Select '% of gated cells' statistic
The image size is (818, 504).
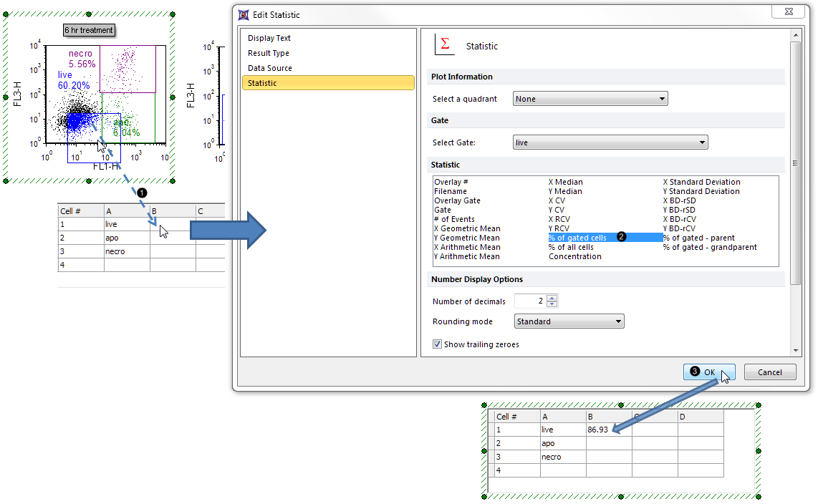(x=577, y=238)
